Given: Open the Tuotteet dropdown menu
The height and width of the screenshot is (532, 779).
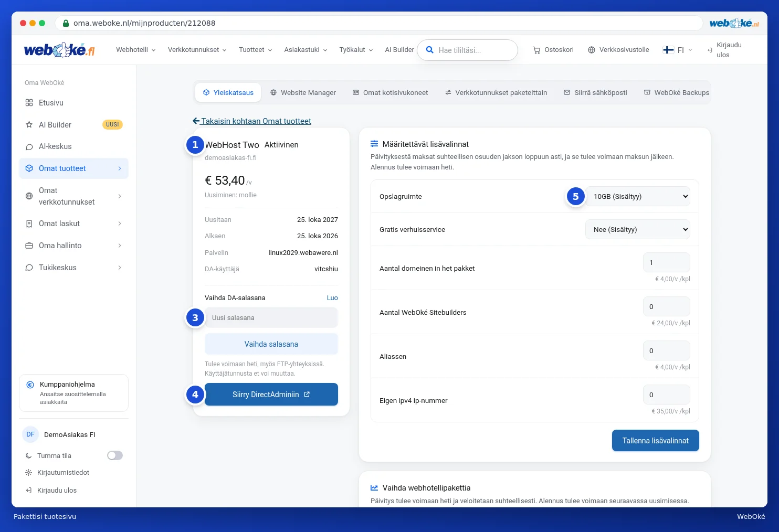Looking at the screenshot, I should (x=256, y=50).
